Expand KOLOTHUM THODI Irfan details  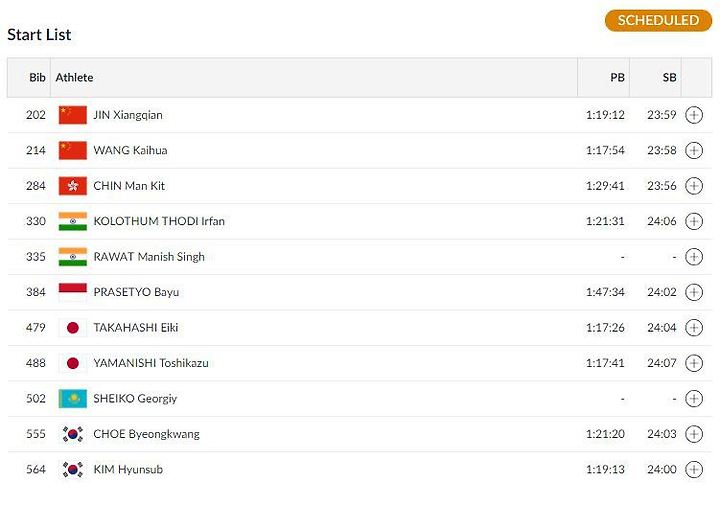tap(694, 221)
